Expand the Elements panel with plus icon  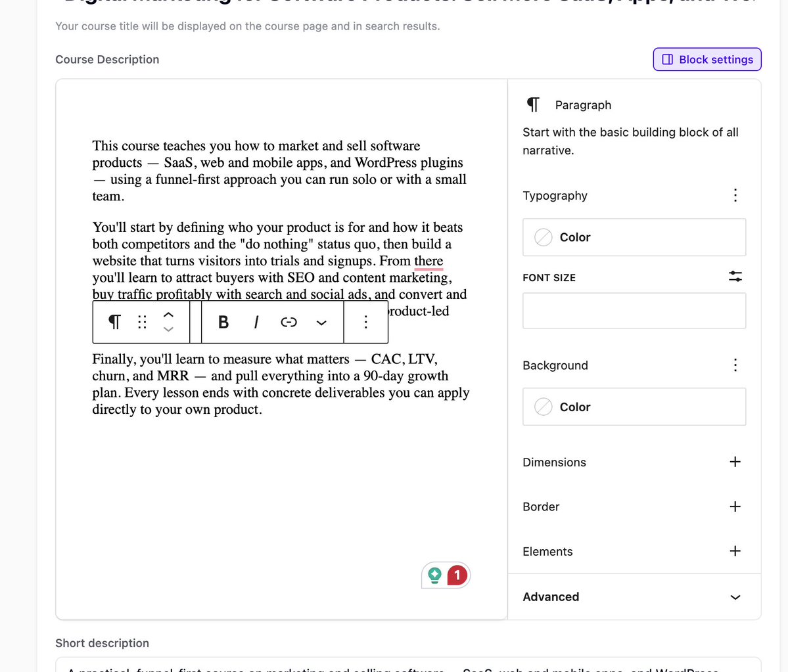[735, 551]
